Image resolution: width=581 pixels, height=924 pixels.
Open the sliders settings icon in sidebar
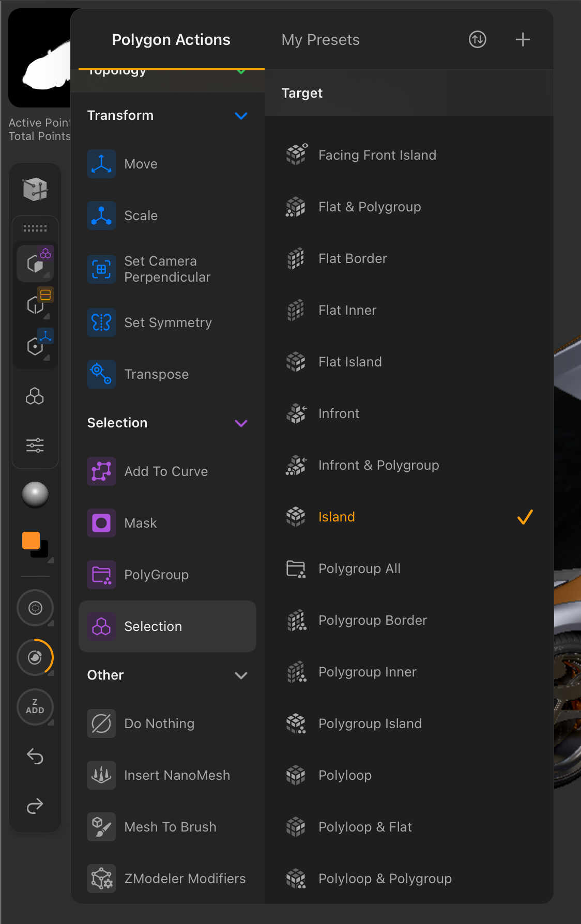(35, 445)
